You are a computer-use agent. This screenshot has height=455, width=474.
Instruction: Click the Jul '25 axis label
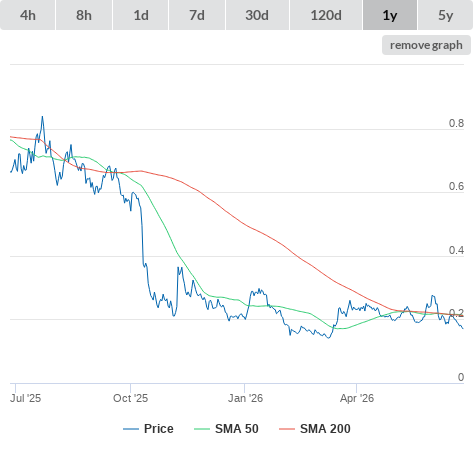point(26,398)
